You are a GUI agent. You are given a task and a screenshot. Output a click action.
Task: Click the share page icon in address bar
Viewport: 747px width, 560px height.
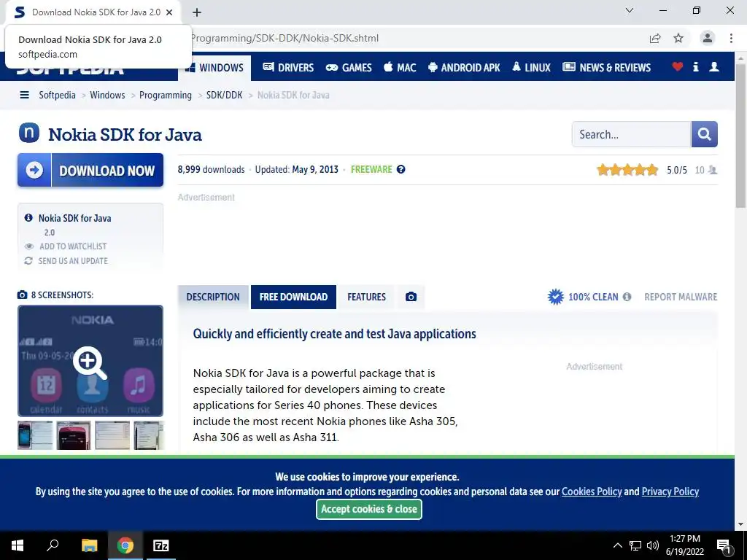(655, 39)
